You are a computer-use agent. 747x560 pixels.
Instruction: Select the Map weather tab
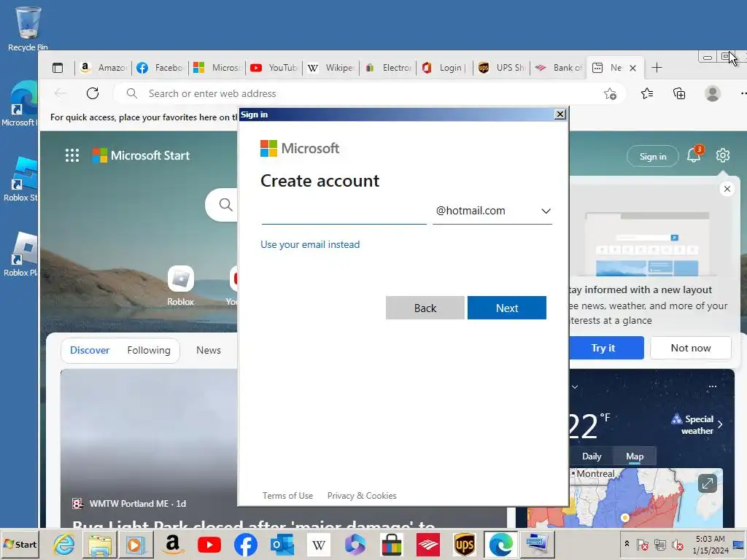point(635,456)
